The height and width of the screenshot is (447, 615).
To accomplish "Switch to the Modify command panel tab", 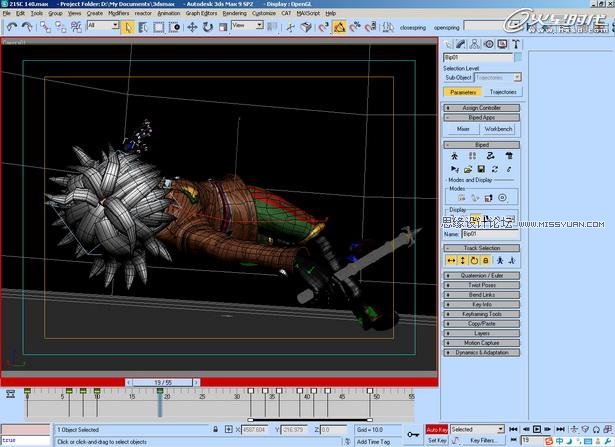I will tap(461, 44).
